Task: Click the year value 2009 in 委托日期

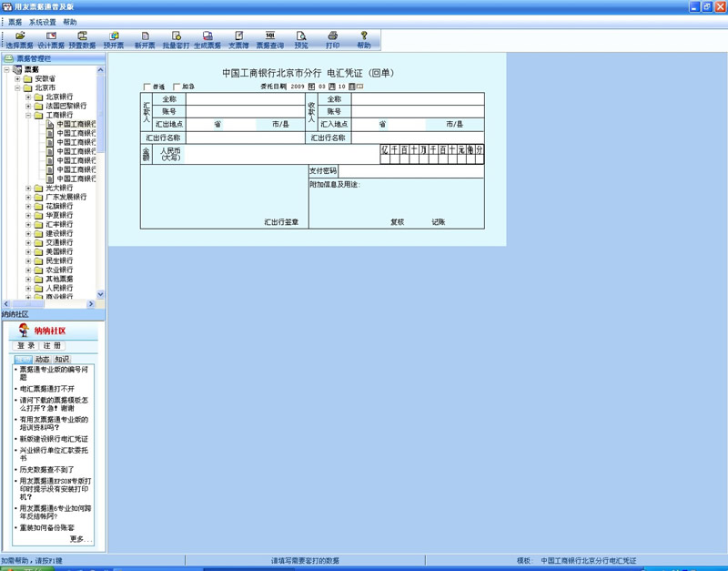Action: point(298,87)
